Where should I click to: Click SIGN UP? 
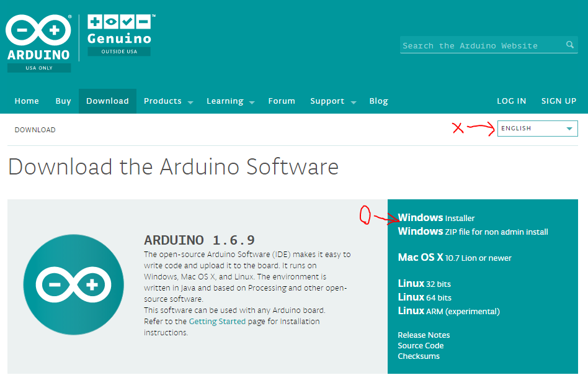559,101
